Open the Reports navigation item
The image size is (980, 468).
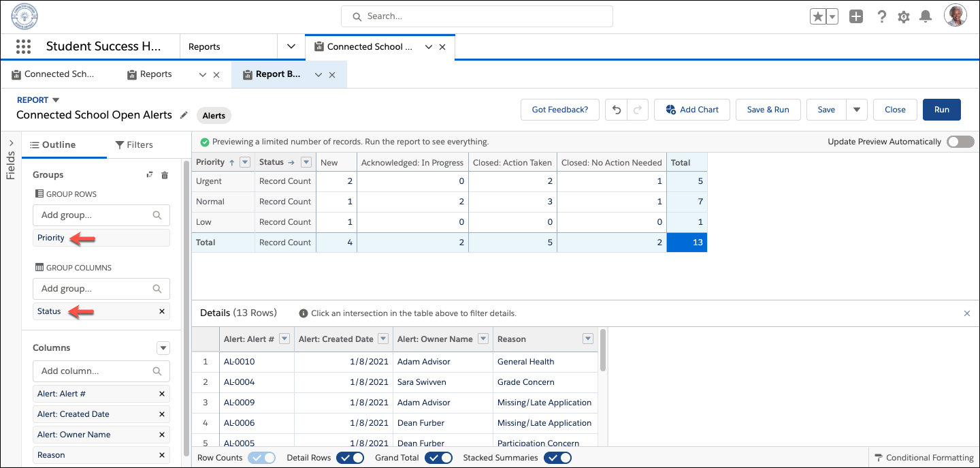coord(204,47)
